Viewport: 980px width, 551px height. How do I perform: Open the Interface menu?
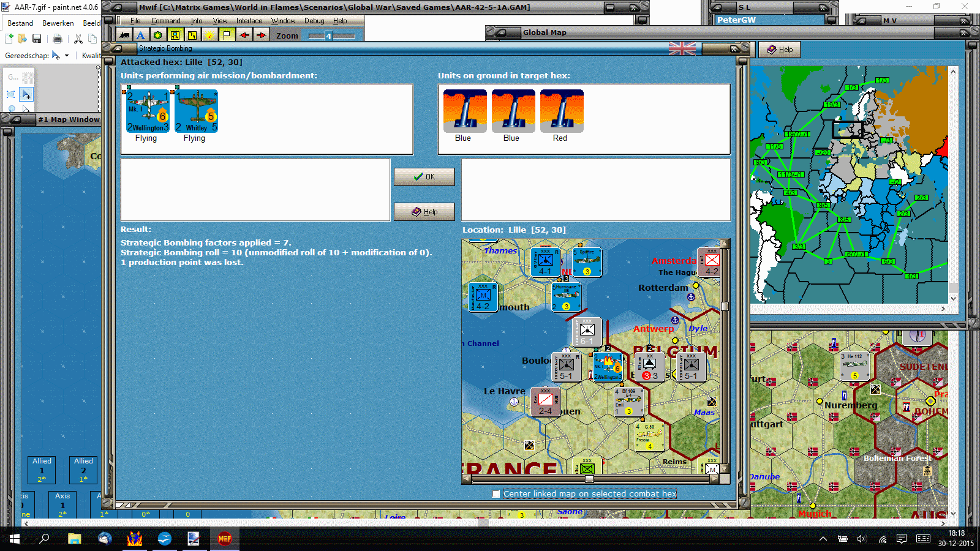click(249, 21)
